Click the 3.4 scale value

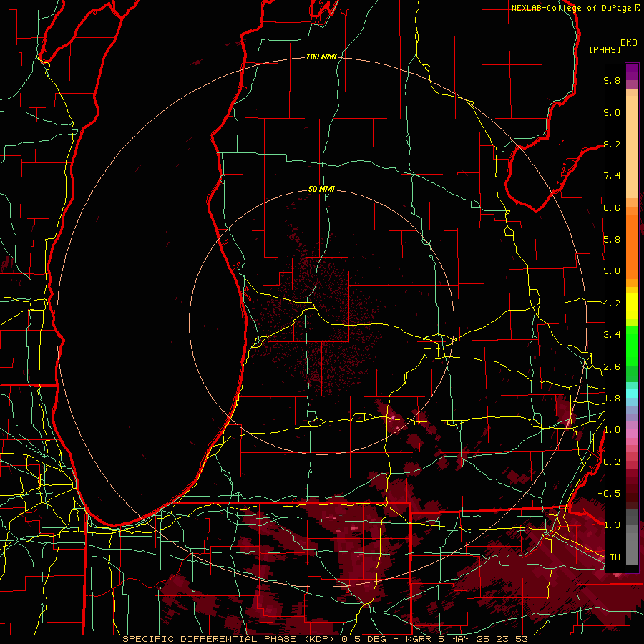tap(612, 335)
